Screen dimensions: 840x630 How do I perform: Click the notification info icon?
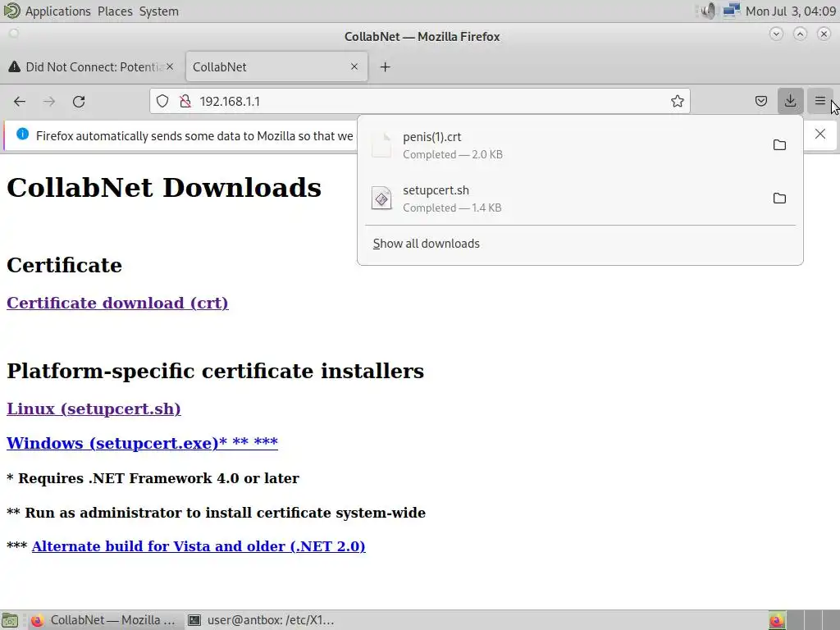click(22, 135)
